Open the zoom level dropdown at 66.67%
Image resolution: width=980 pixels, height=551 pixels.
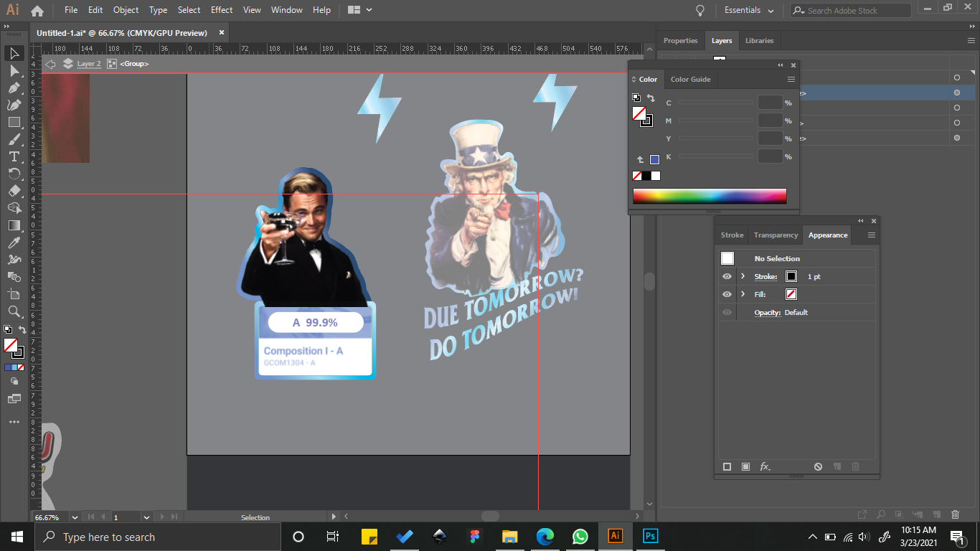click(75, 517)
